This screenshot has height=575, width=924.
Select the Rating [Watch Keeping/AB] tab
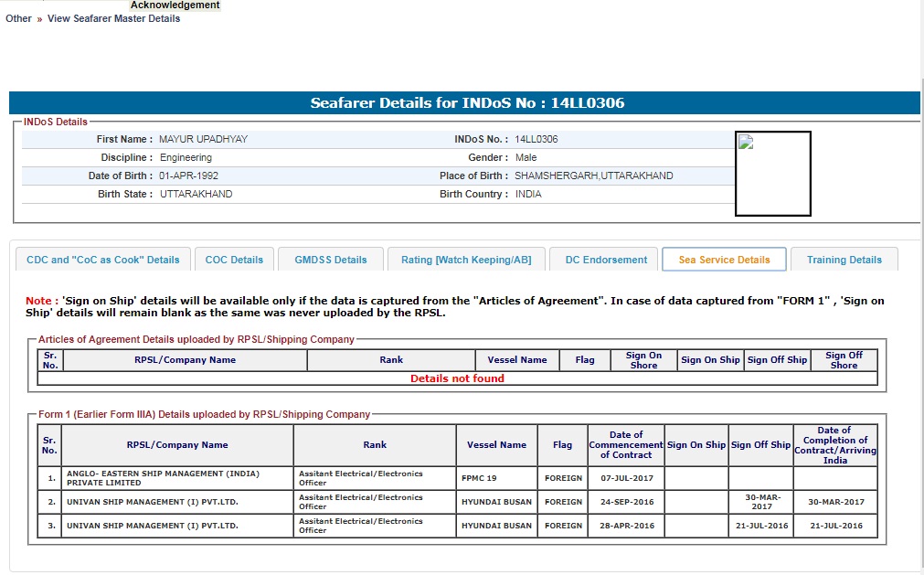click(466, 260)
